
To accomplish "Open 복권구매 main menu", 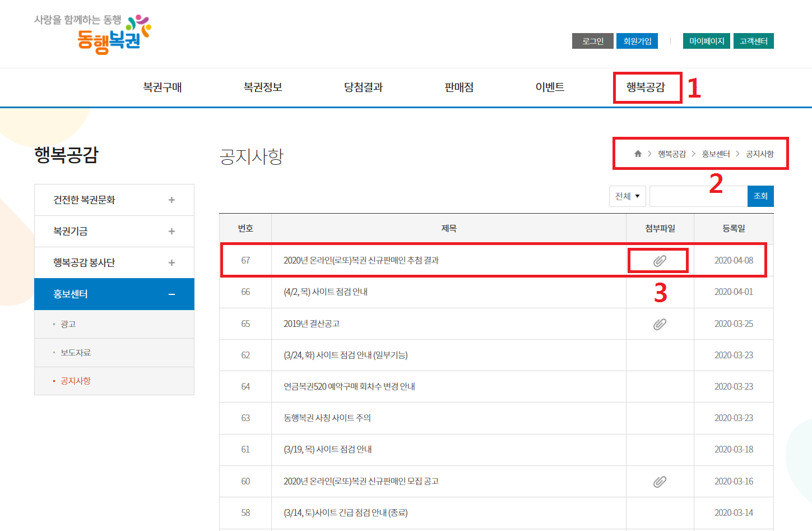I will (x=163, y=87).
